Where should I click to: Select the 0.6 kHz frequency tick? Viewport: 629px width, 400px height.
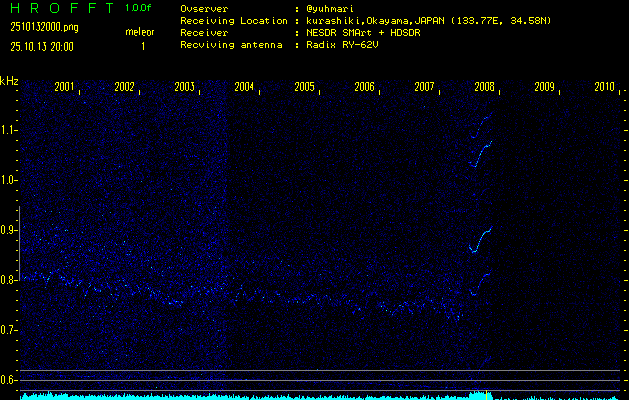[9, 380]
